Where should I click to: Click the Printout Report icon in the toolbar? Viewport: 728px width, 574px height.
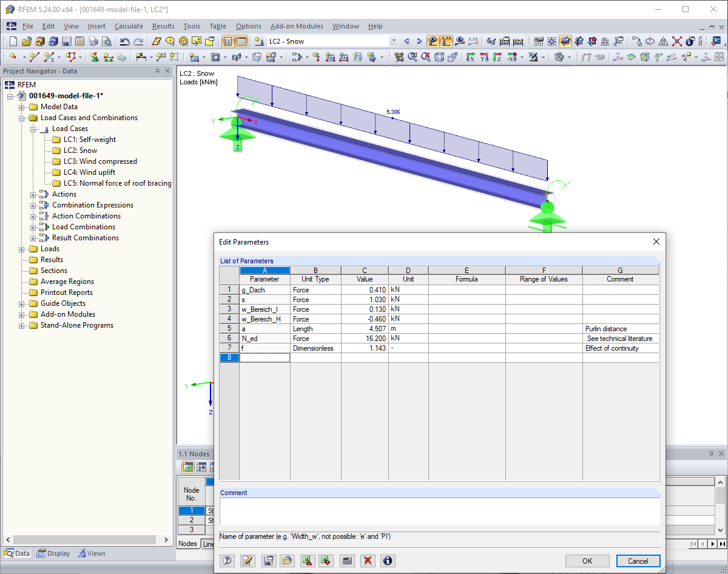coord(79,41)
